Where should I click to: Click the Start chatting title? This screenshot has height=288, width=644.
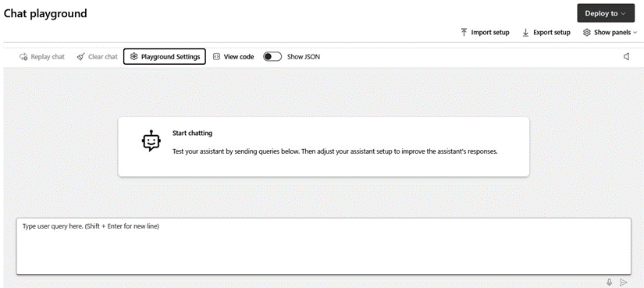192,133
